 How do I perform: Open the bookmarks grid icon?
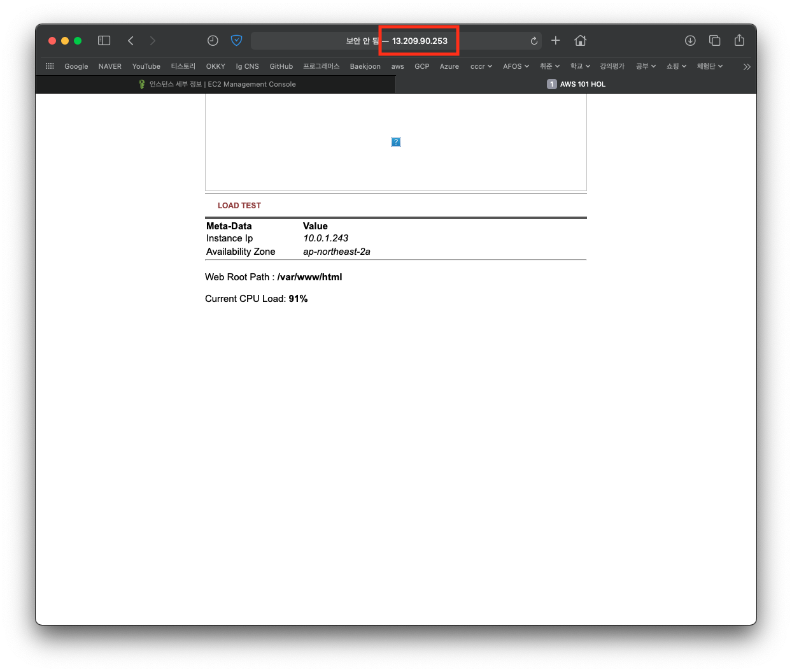[50, 66]
